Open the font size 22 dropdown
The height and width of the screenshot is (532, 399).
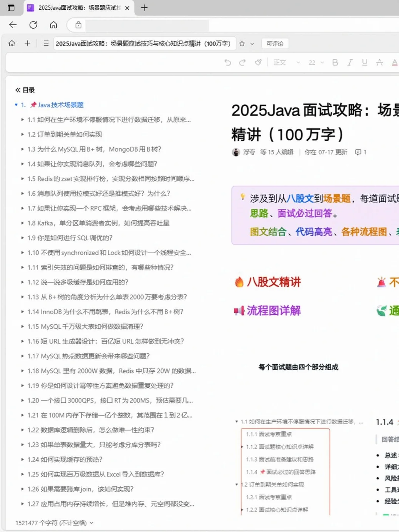point(315,62)
